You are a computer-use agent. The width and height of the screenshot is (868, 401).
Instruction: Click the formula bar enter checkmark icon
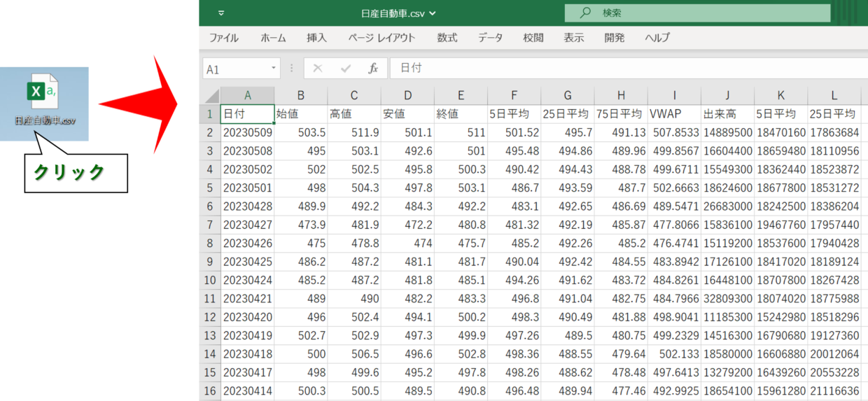pos(346,69)
